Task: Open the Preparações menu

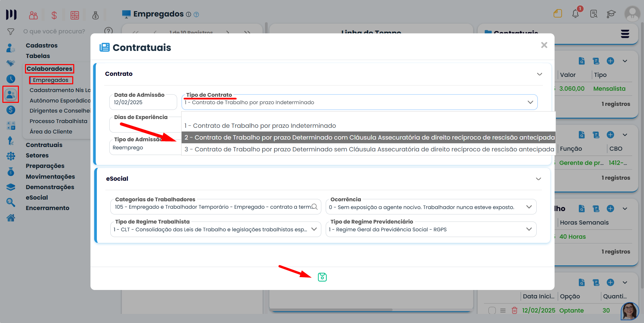Action: tap(45, 166)
